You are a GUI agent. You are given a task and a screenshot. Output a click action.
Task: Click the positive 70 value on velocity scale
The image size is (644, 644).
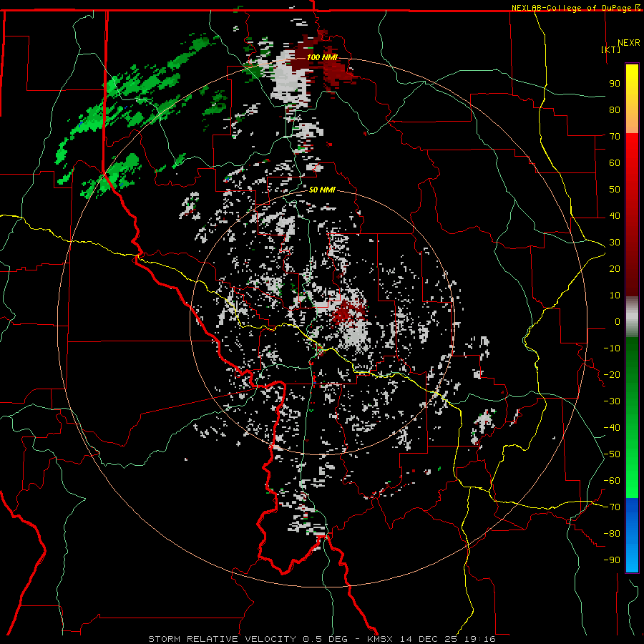[x=615, y=137]
